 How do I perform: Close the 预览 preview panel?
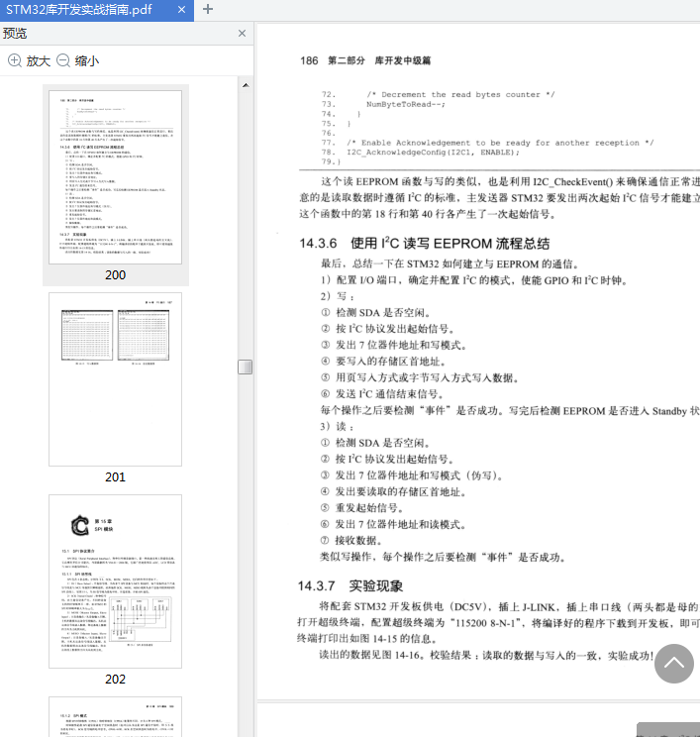242,34
